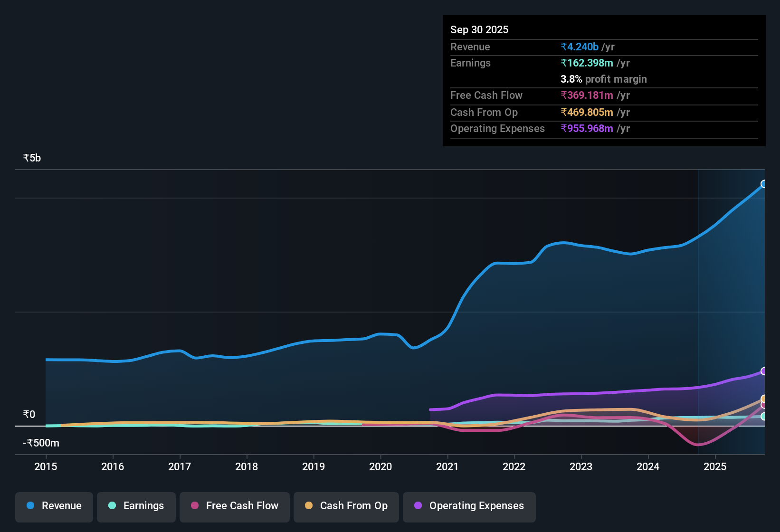Expand the Sep 30 2025 tooltip panel
This screenshot has height=532, width=780.
point(479,29)
